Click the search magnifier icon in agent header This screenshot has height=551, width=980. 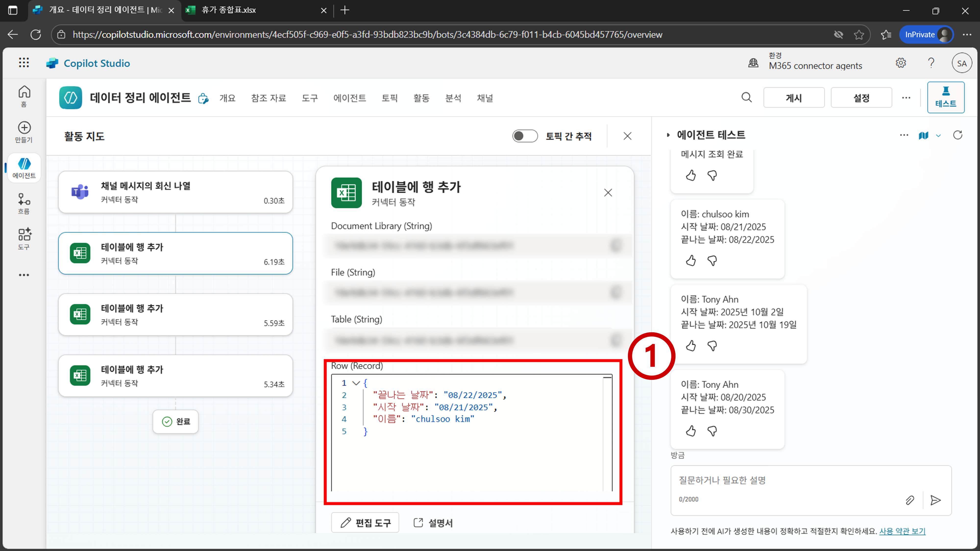(x=747, y=98)
